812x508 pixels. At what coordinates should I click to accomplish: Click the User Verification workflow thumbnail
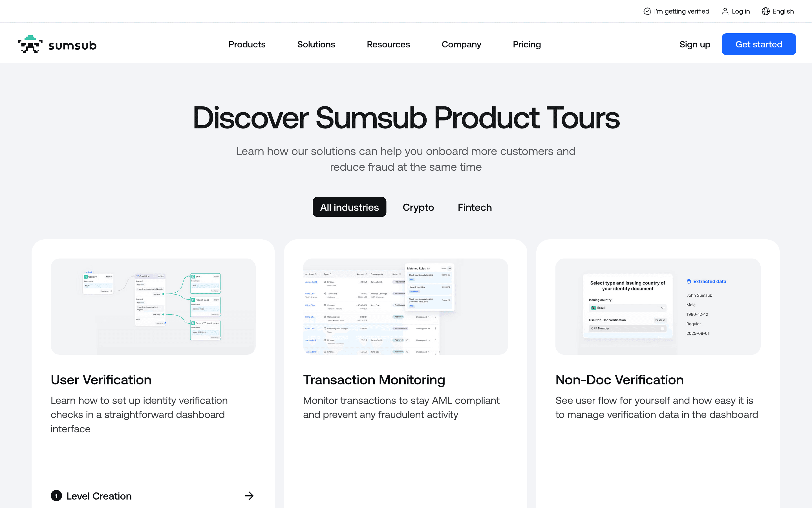point(153,306)
